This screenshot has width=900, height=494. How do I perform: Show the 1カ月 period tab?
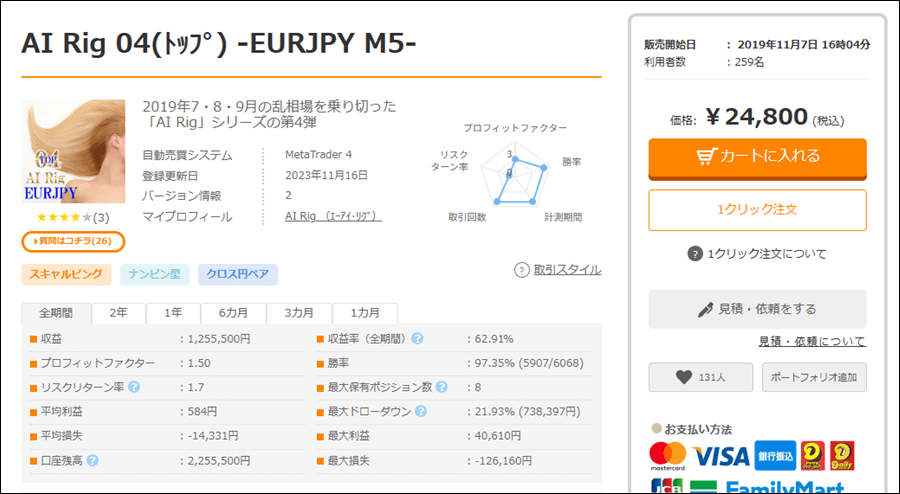(365, 313)
